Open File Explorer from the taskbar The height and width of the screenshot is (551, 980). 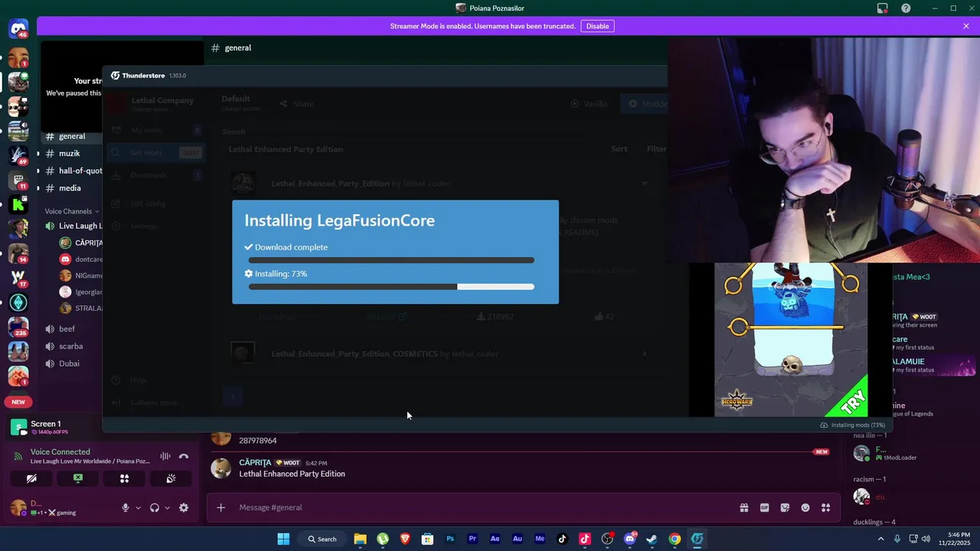click(x=360, y=539)
